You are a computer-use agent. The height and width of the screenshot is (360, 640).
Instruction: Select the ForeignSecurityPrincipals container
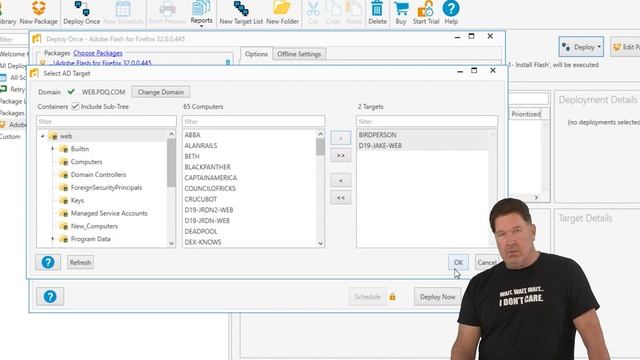[106, 187]
